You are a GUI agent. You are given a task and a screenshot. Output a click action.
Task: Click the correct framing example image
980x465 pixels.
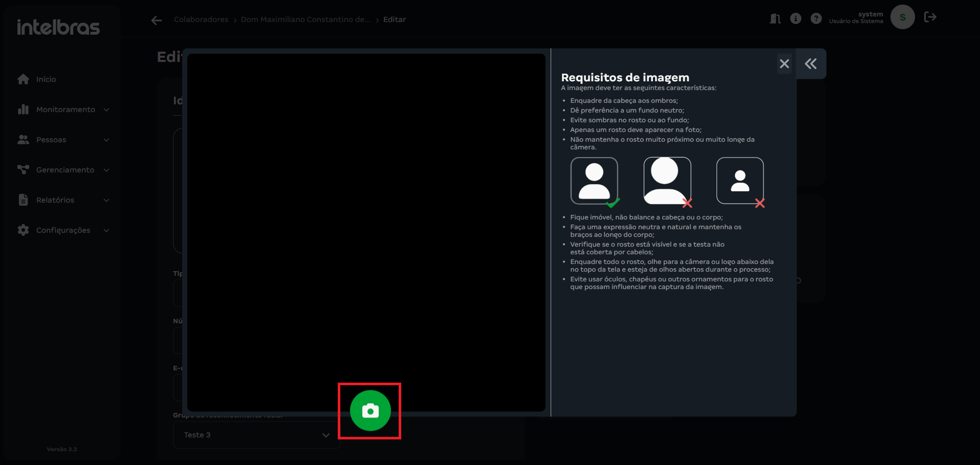coord(594,181)
